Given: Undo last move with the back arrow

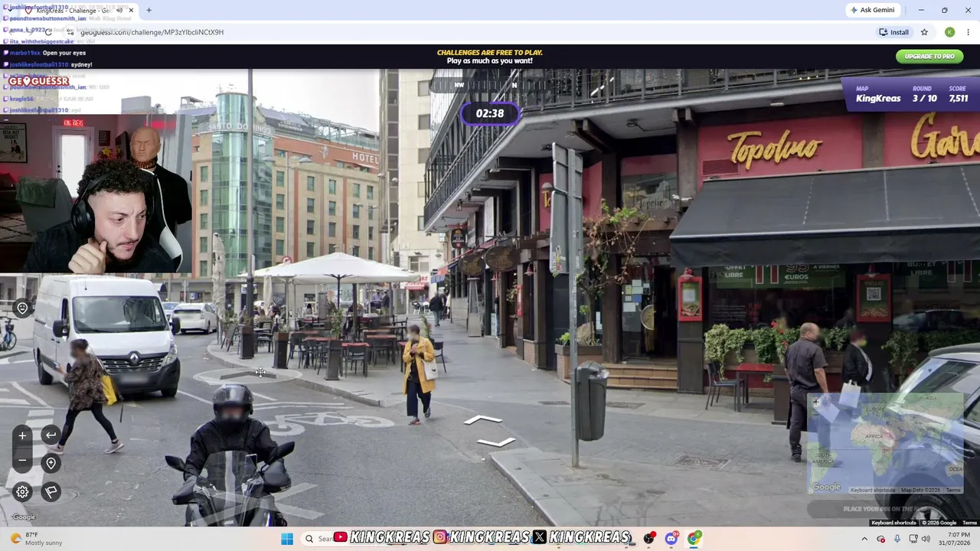Looking at the screenshot, I should 51,435.
